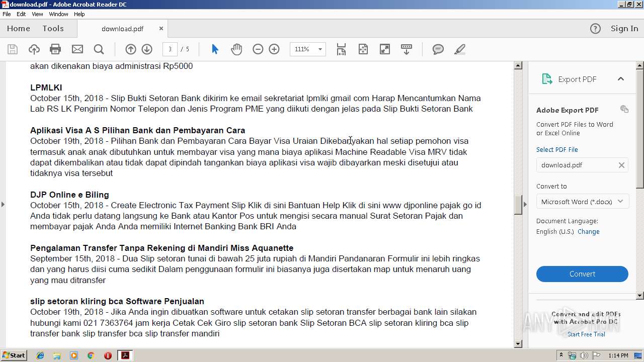The width and height of the screenshot is (644, 362).
Task: Zoom out with minus icon
Action: [258, 49]
